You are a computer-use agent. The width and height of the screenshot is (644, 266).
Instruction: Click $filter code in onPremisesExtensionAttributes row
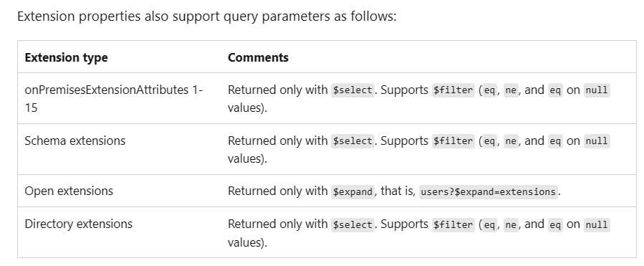pyautogui.click(x=453, y=90)
